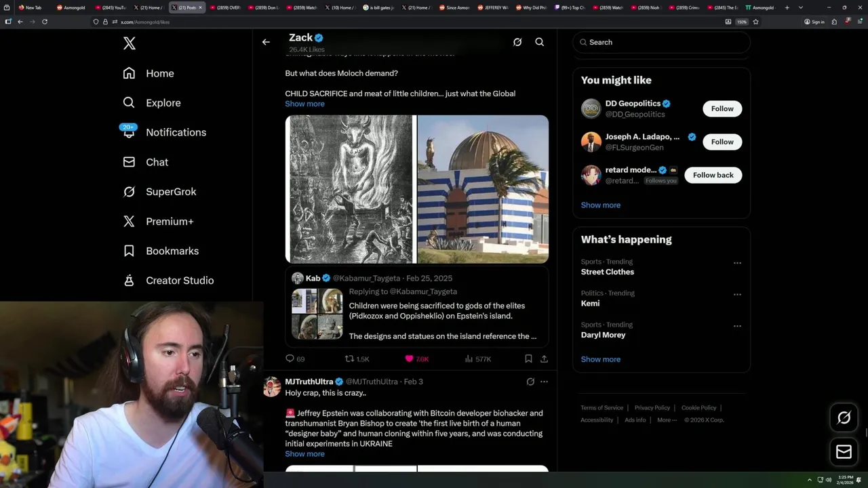This screenshot has width=868, height=488.
Task: Focus the X Search input field
Action: click(661, 42)
